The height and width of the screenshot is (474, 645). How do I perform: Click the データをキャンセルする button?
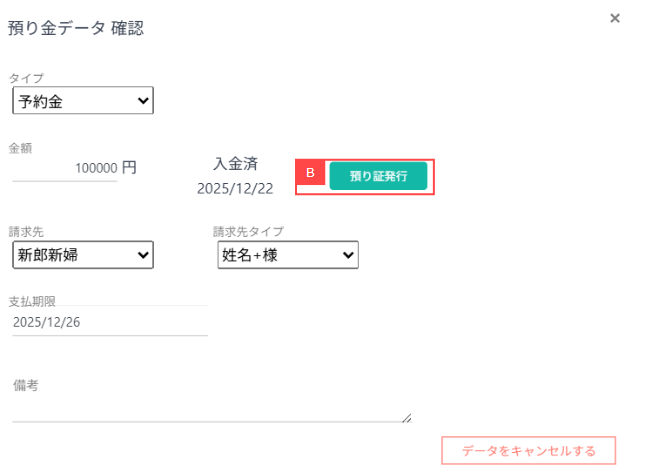click(x=528, y=451)
